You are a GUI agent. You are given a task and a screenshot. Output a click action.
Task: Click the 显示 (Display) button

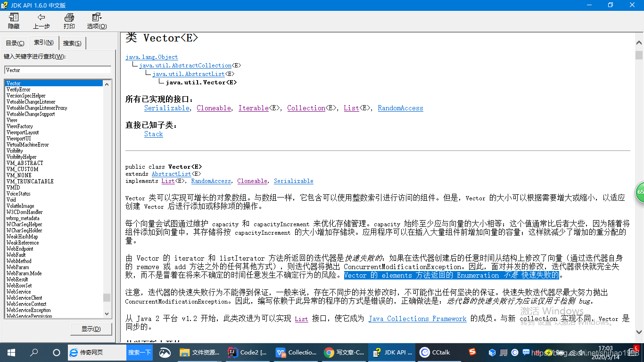pos(91,329)
